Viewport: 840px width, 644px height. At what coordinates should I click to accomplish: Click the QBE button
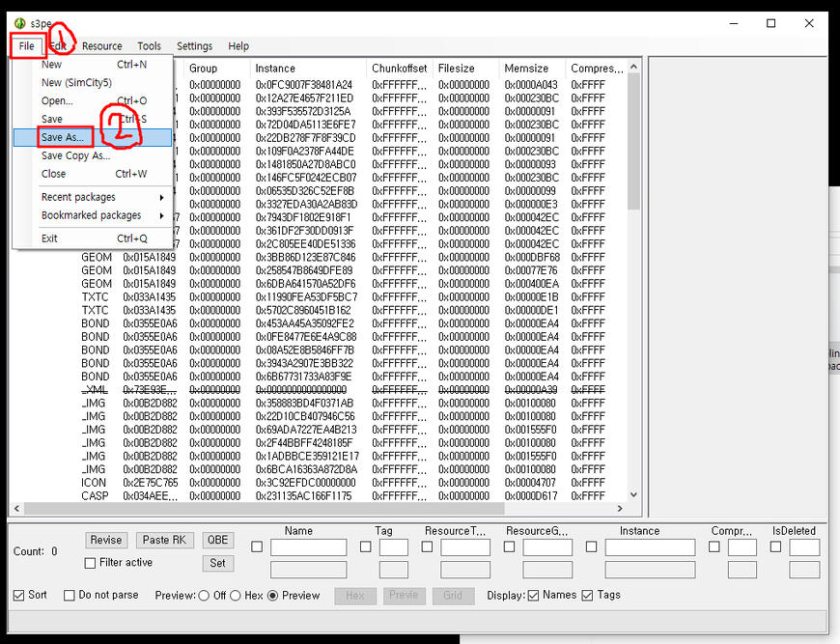[x=218, y=541]
